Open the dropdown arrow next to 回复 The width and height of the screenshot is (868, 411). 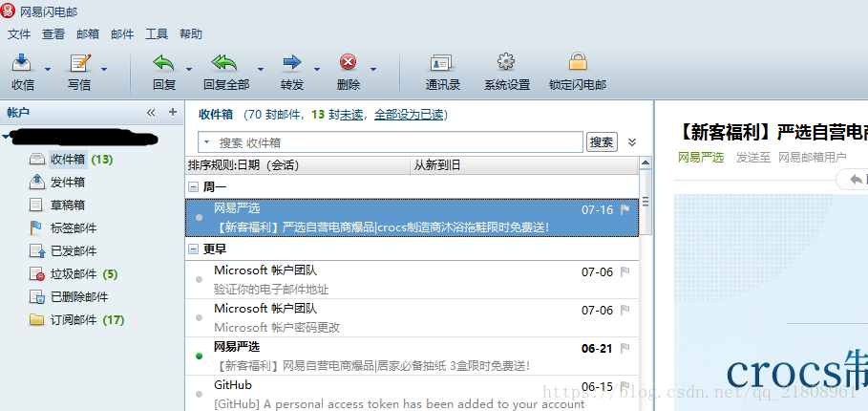tap(189, 69)
